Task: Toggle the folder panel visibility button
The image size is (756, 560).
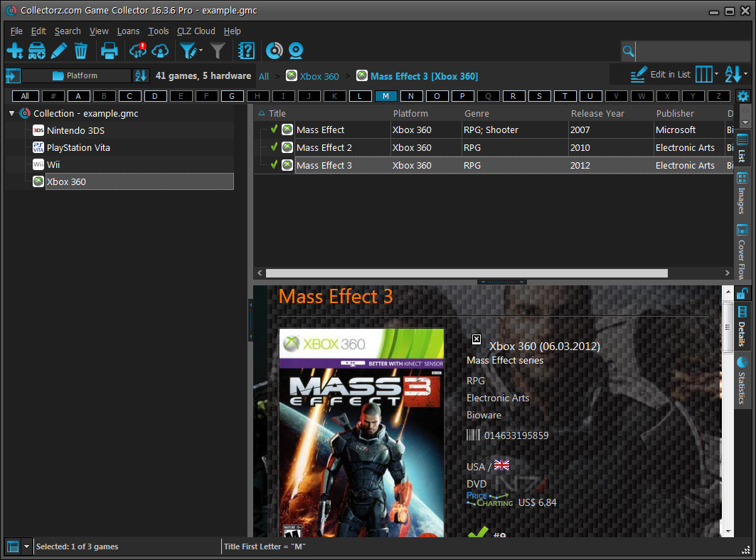Action: [13, 75]
